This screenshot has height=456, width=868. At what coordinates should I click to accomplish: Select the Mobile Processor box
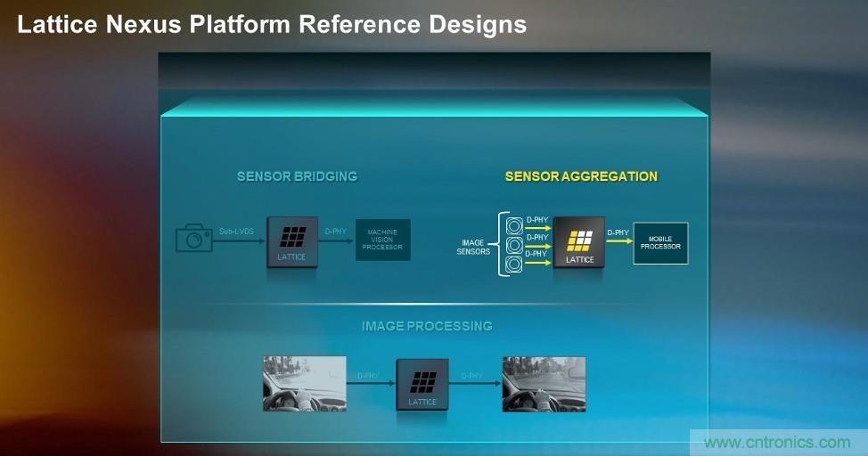[x=660, y=242]
